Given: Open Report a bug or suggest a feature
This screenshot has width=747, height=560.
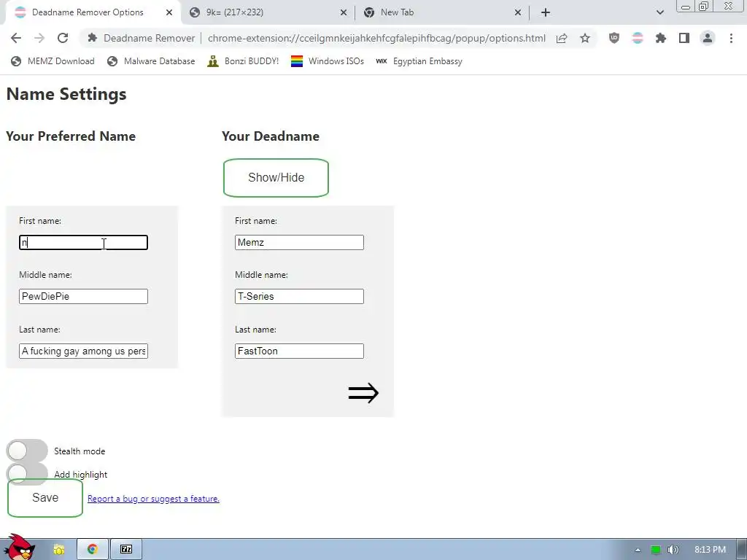Looking at the screenshot, I should coord(153,499).
